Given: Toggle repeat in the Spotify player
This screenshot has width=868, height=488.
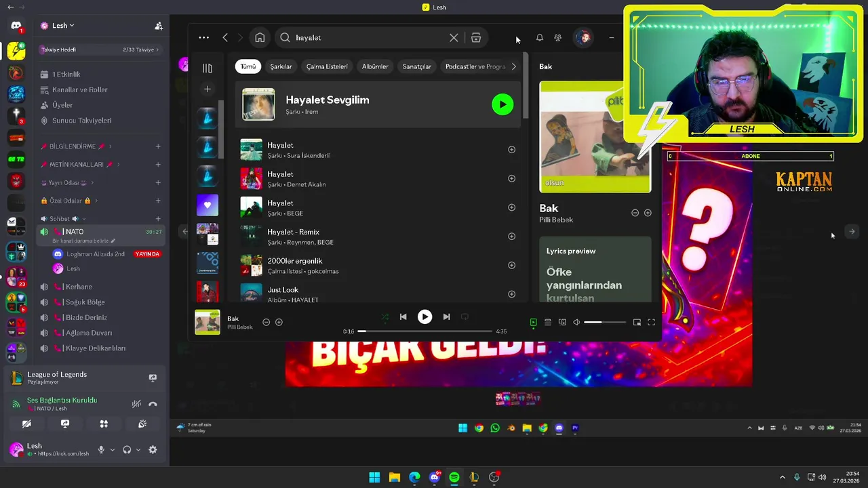Looking at the screenshot, I should [x=465, y=317].
